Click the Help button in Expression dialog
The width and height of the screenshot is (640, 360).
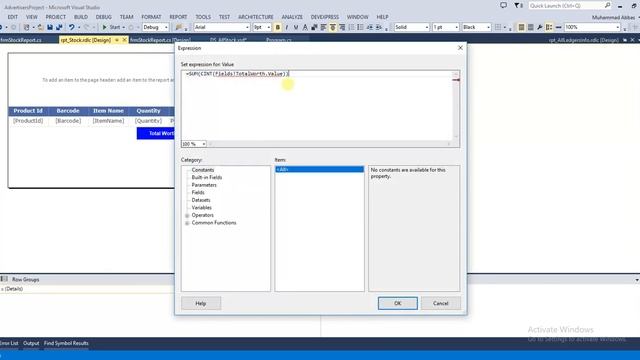(201, 303)
